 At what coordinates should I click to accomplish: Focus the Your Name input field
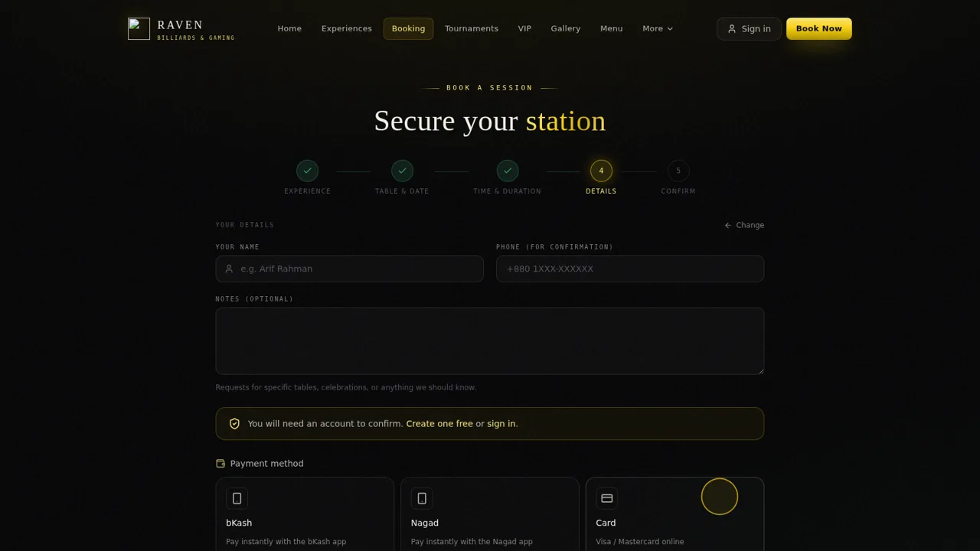350,269
